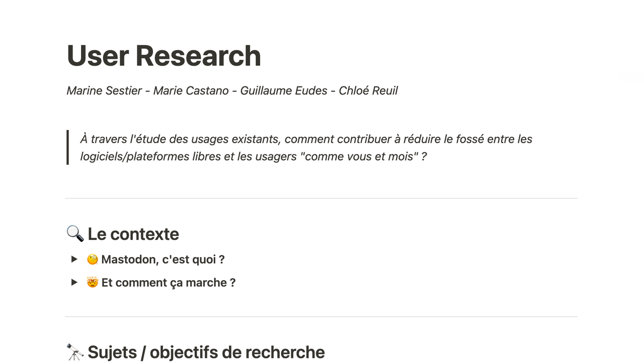Click the exploding head emoji icon

click(x=92, y=283)
